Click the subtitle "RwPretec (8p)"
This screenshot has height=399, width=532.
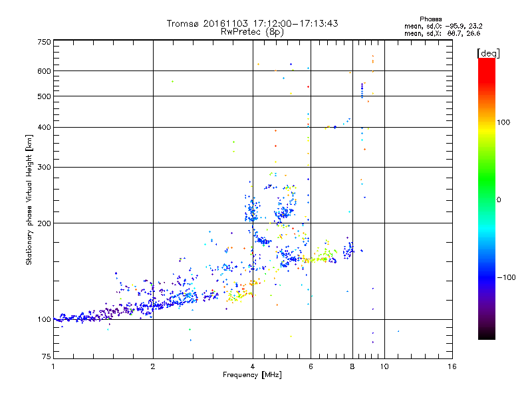coord(252,32)
